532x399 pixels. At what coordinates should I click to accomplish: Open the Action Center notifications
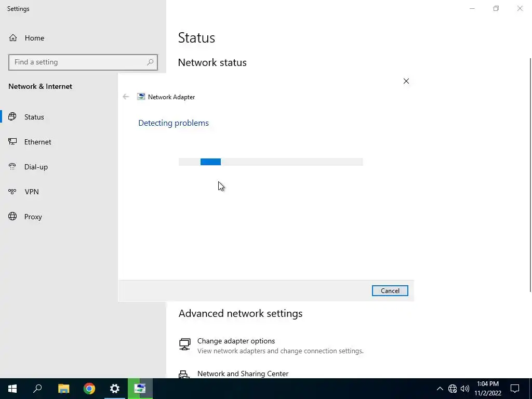point(515,389)
